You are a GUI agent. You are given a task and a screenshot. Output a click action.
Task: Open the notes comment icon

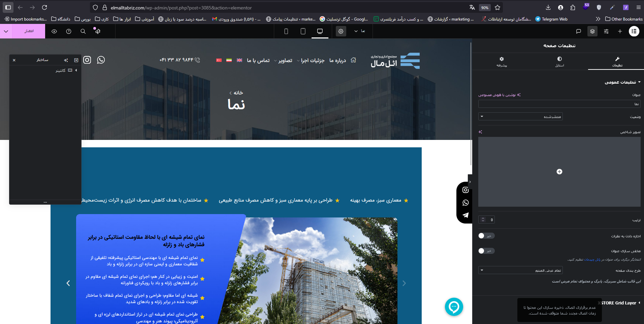[x=579, y=31]
